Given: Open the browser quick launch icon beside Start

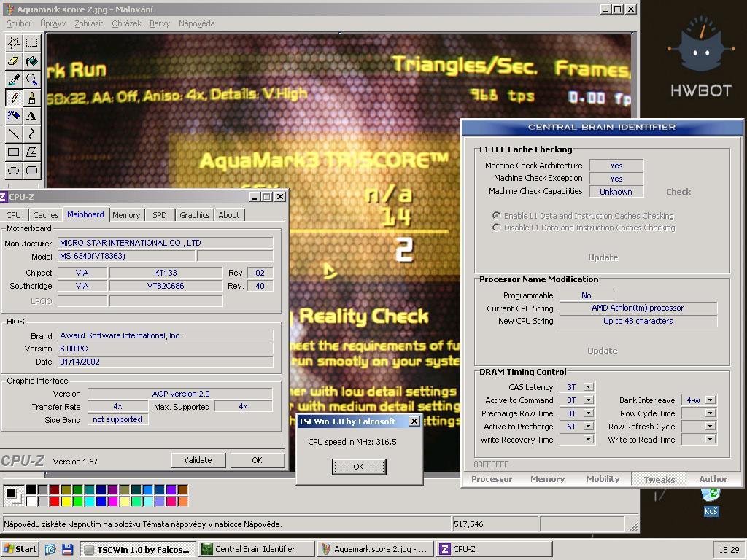Looking at the screenshot, I should (x=50, y=549).
